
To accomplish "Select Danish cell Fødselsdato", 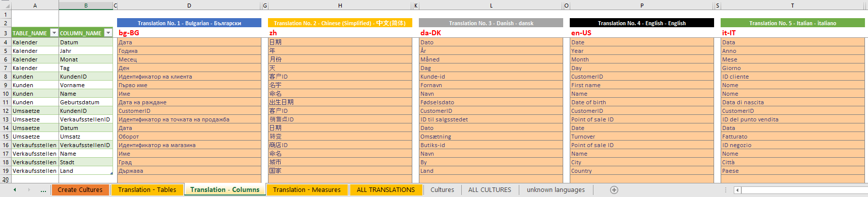I will tap(491, 102).
